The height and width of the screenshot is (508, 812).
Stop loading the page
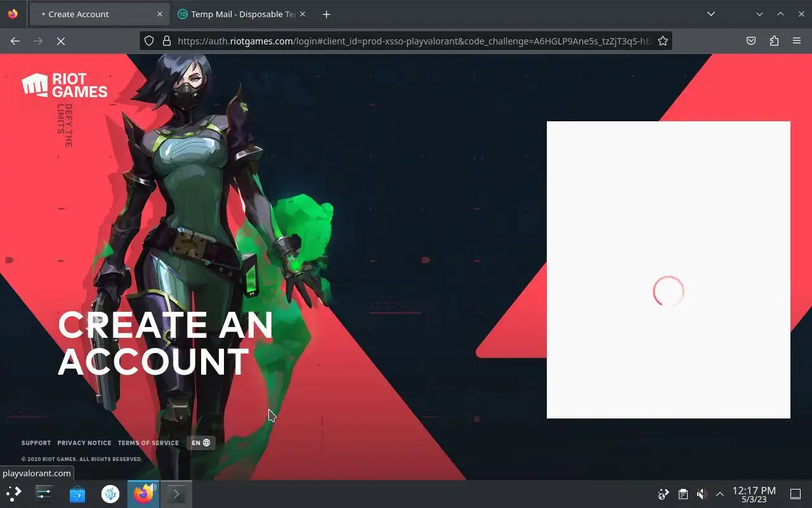click(x=61, y=41)
